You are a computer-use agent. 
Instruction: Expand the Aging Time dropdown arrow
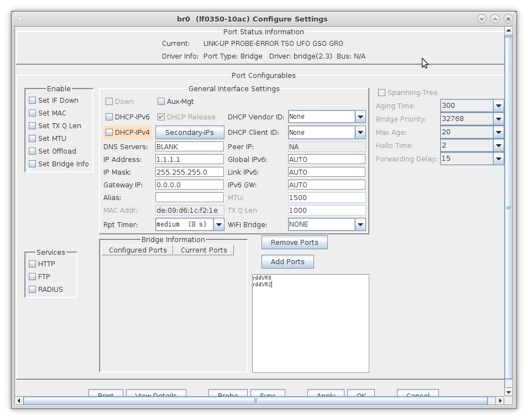click(x=498, y=106)
